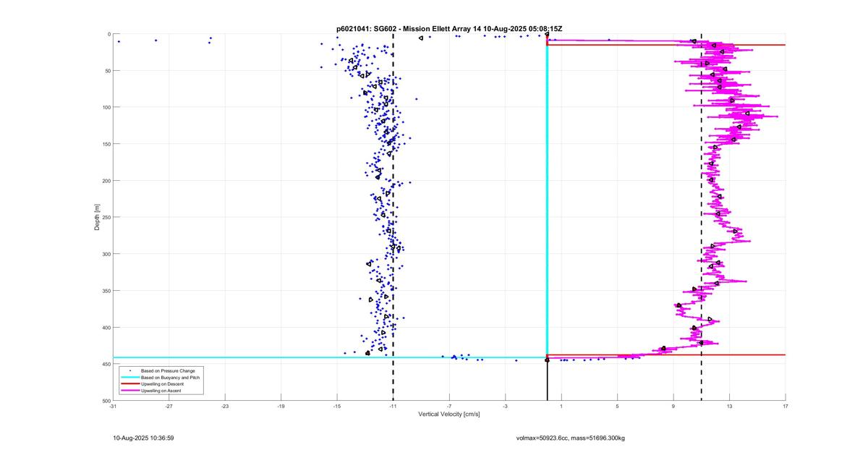Image resolution: width=868 pixels, height=450 pixels.
Task: Click x-axis tick label '-19'
Action: pyautogui.click(x=281, y=407)
